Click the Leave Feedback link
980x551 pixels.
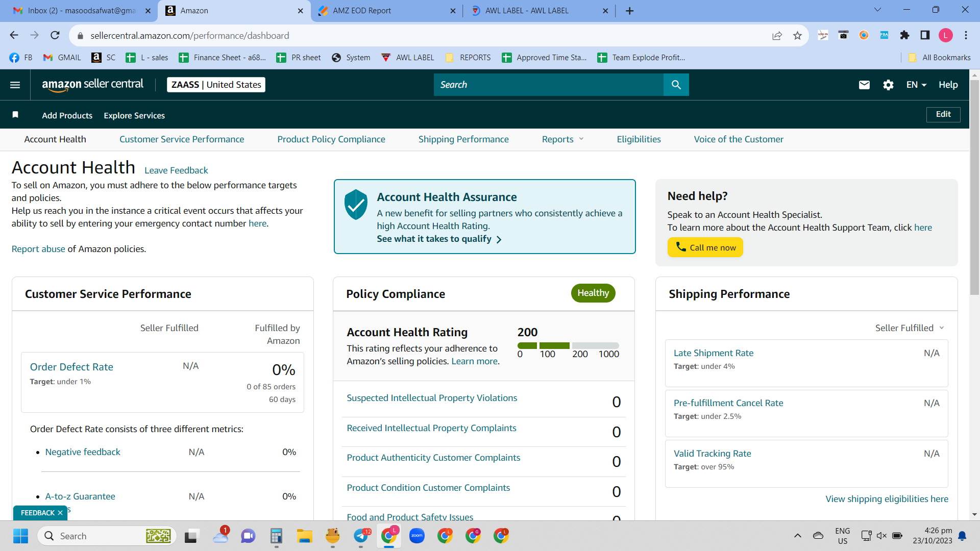point(176,170)
